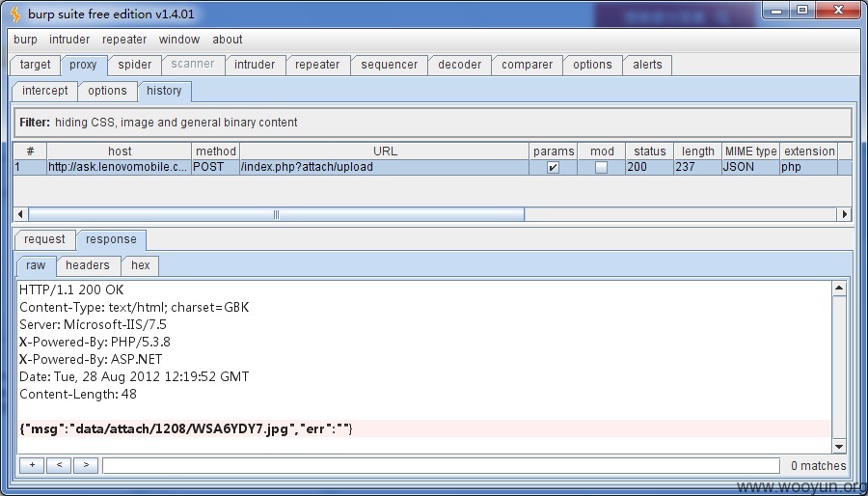Click the php extension cell

(809, 167)
